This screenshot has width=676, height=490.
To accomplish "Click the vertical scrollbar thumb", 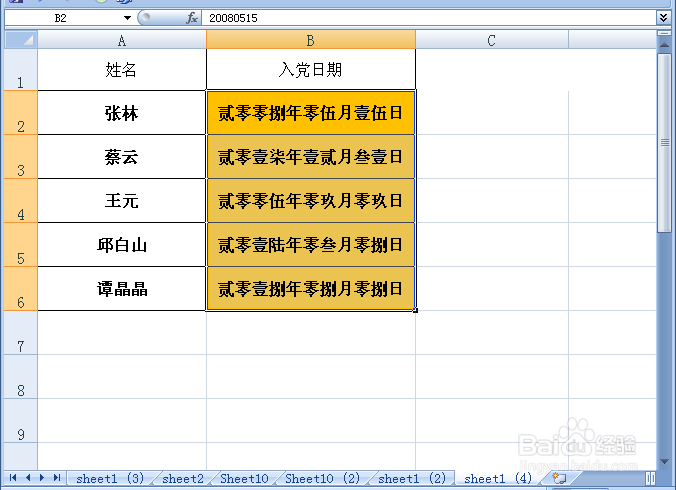I will (664, 143).
